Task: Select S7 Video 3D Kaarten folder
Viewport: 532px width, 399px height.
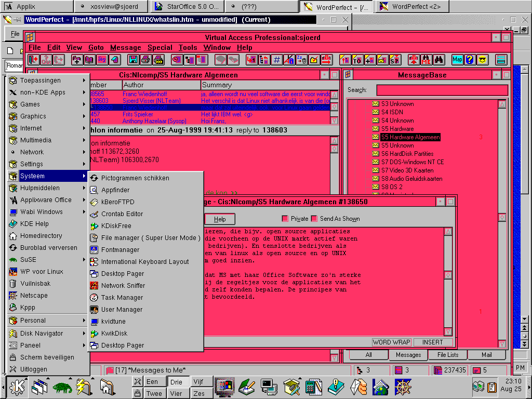Action: click(x=407, y=170)
